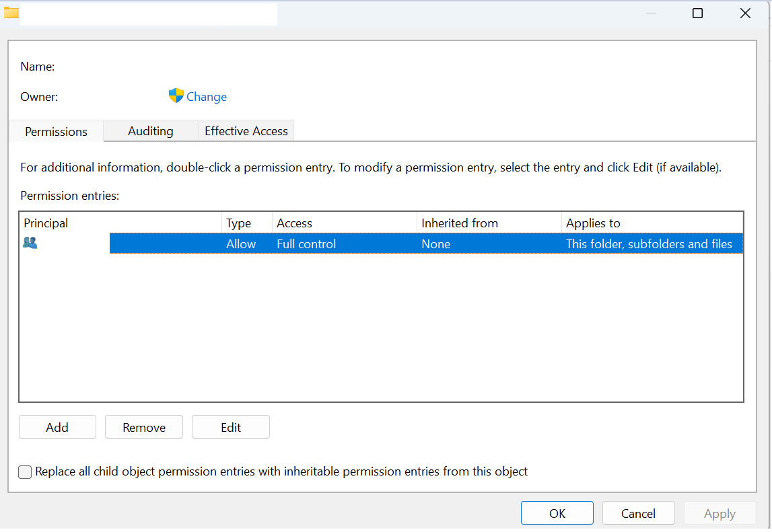The width and height of the screenshot is (772, 532).
Task: Cancel the security settings dialog
Action: point(638,513)
